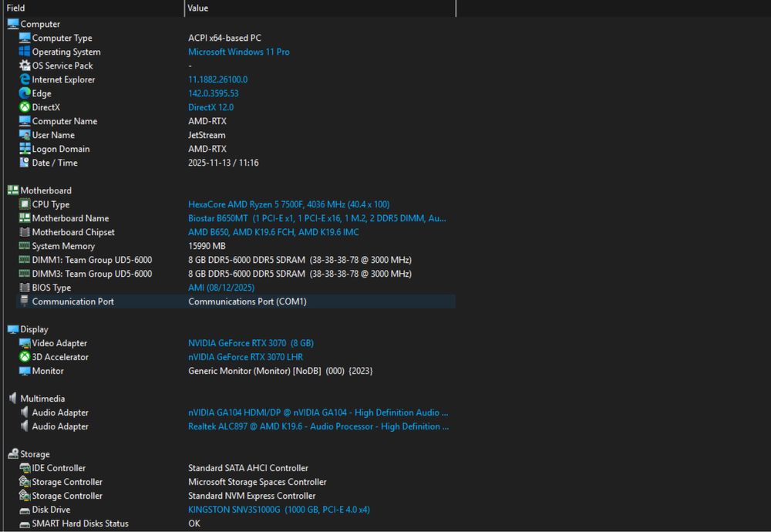Open the Microsoft Windows 11 Pro link
This screenshot has height=532, width=771.
pyautogui.click(x=238, y=52)
